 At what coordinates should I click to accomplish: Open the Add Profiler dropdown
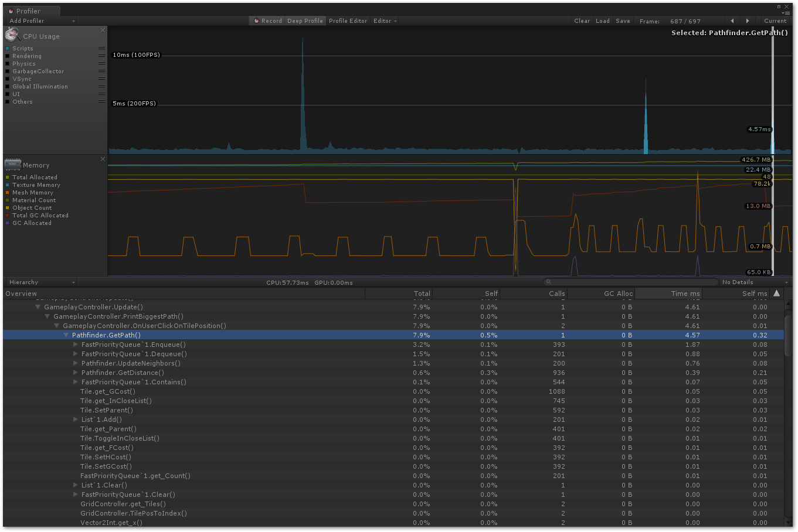pyautogui.click(x=41, y=21)
